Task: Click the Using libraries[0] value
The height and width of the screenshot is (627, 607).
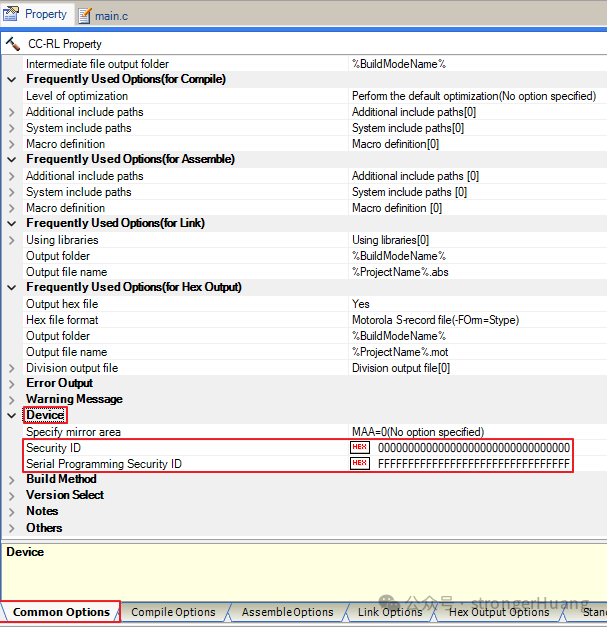Action: coord(390,240)
